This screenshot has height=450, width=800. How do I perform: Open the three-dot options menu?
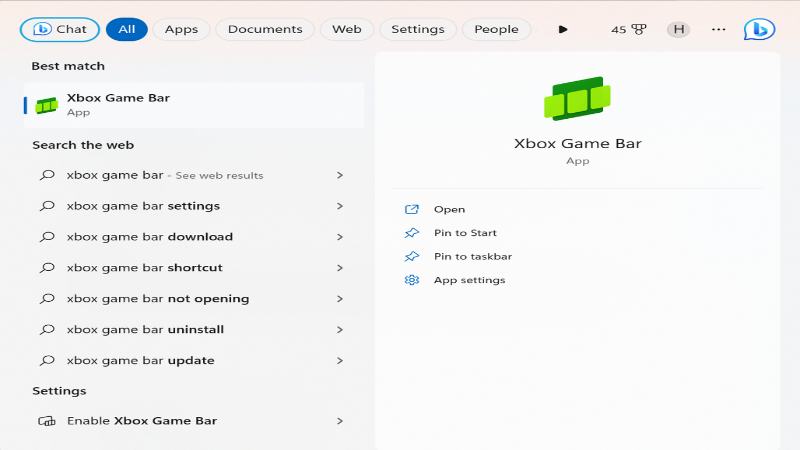pos(718,30)
